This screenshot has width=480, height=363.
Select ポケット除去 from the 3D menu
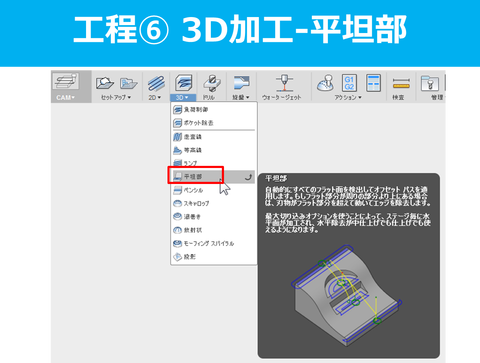(x=214, y=123)
